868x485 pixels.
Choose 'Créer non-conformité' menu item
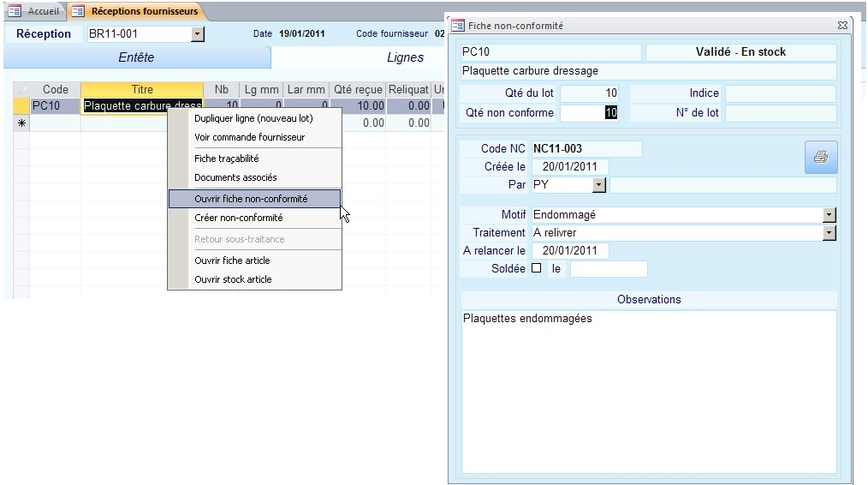[238, 218]
